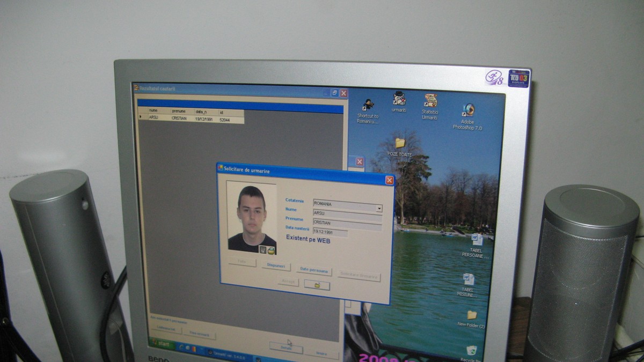Click the Date persoana button
The height and width of the screenshot is (362, 644).
click(x=314, y=271)
